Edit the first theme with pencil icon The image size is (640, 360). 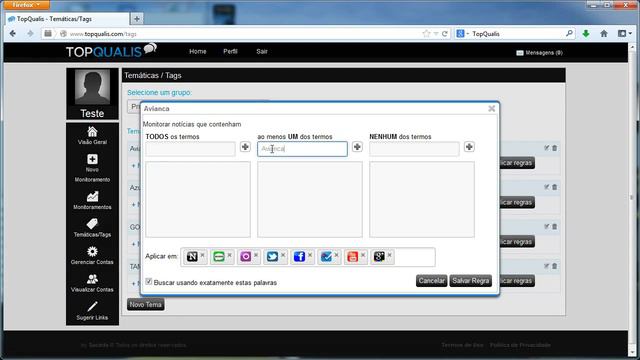point(547,148)
